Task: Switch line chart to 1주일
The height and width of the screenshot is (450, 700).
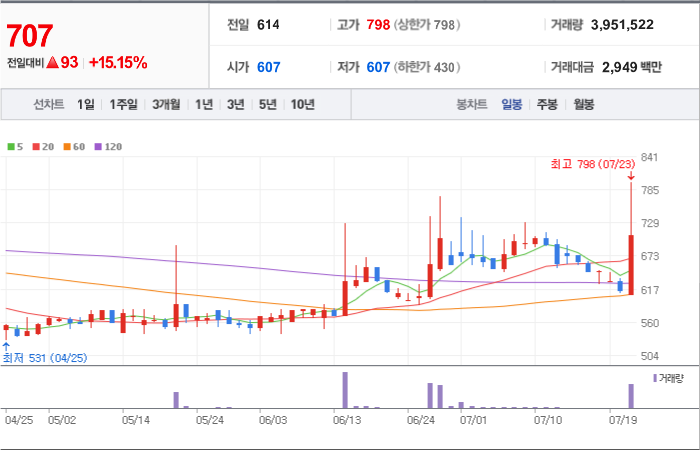Action: pyautogui.click(x=123, y=105)
